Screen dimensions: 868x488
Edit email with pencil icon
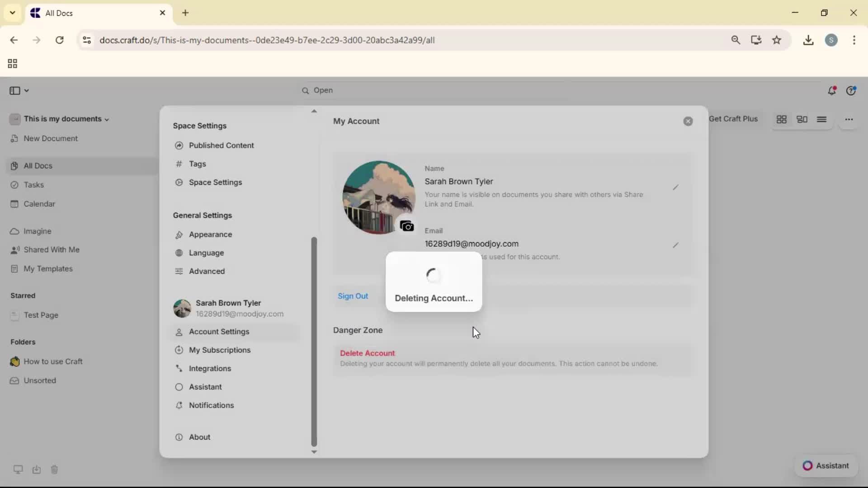coord(675,245)
